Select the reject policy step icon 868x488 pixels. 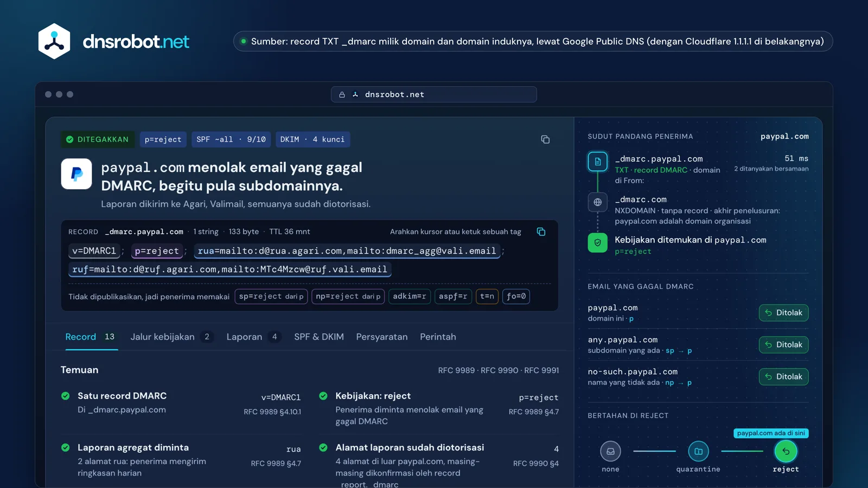click(786, 451)
